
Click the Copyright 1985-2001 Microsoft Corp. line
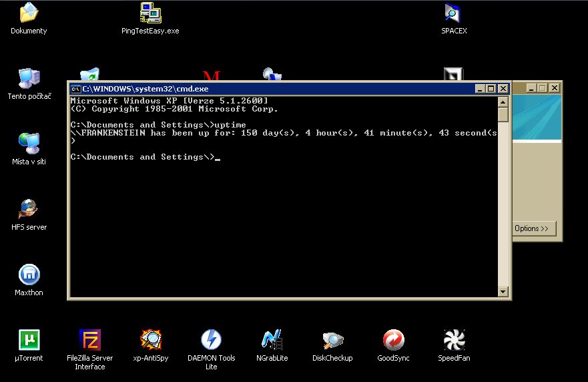[x=174, y=109]
